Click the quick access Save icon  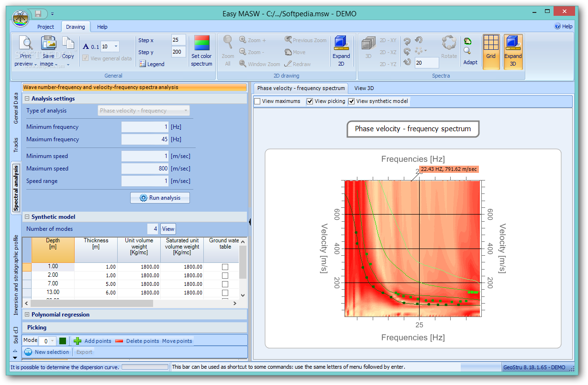point(38,14)
